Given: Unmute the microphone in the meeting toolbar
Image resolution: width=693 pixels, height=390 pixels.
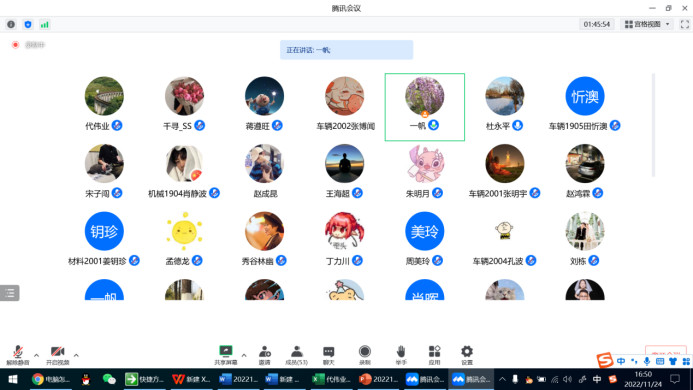Looking at the screenshot, I should coord(18,355).
